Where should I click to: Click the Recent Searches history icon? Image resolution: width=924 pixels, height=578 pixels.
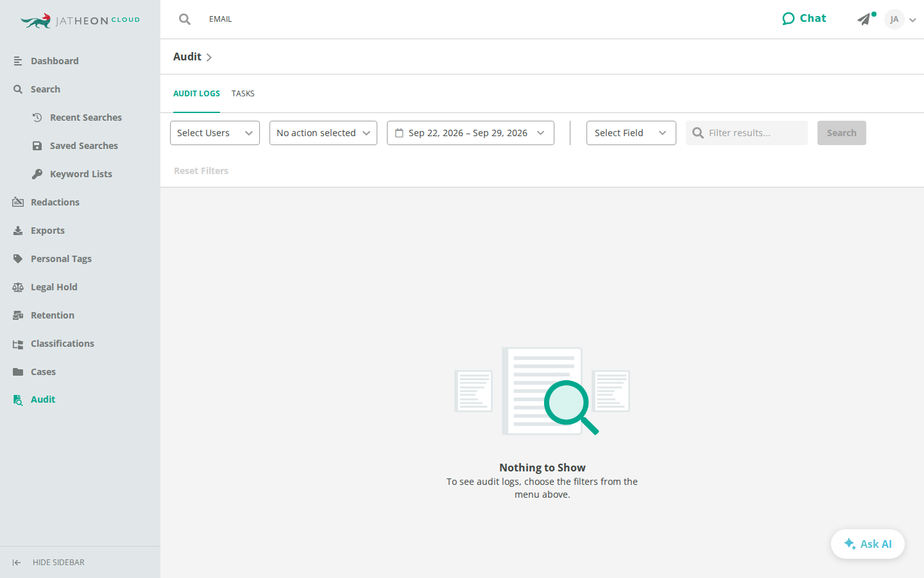[37, 118]
